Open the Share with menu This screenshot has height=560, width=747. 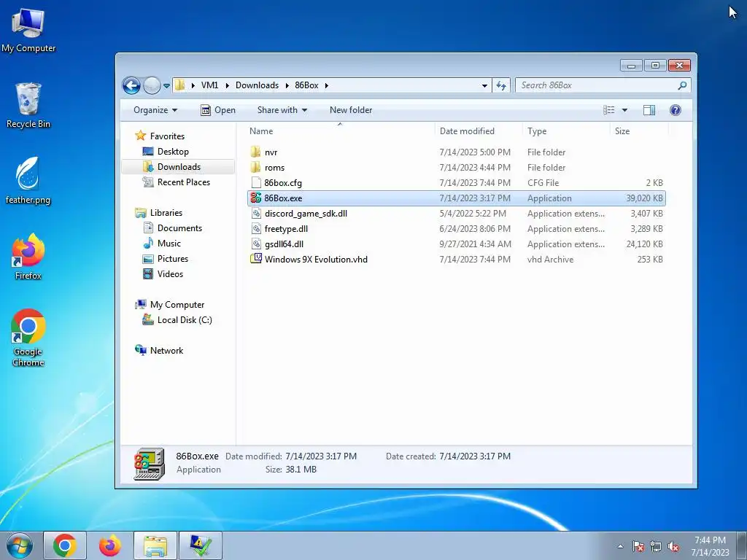pos(282,110)
